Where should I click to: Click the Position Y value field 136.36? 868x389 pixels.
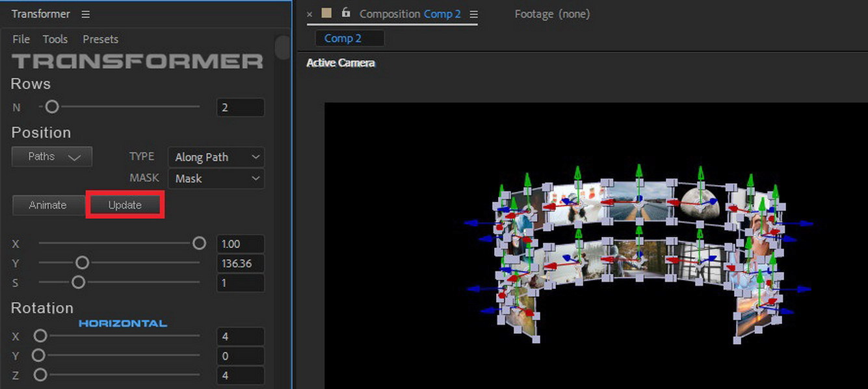click(x=241, y=264)
